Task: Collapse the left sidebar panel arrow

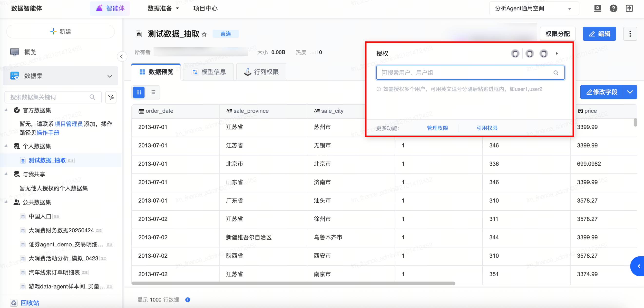Action: (x=121, y=56)
